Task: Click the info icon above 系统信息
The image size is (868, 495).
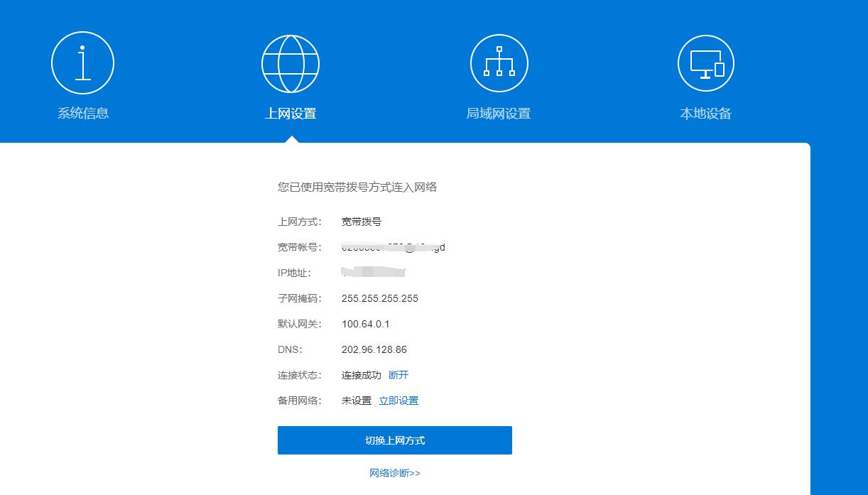Action: [82, 62]
